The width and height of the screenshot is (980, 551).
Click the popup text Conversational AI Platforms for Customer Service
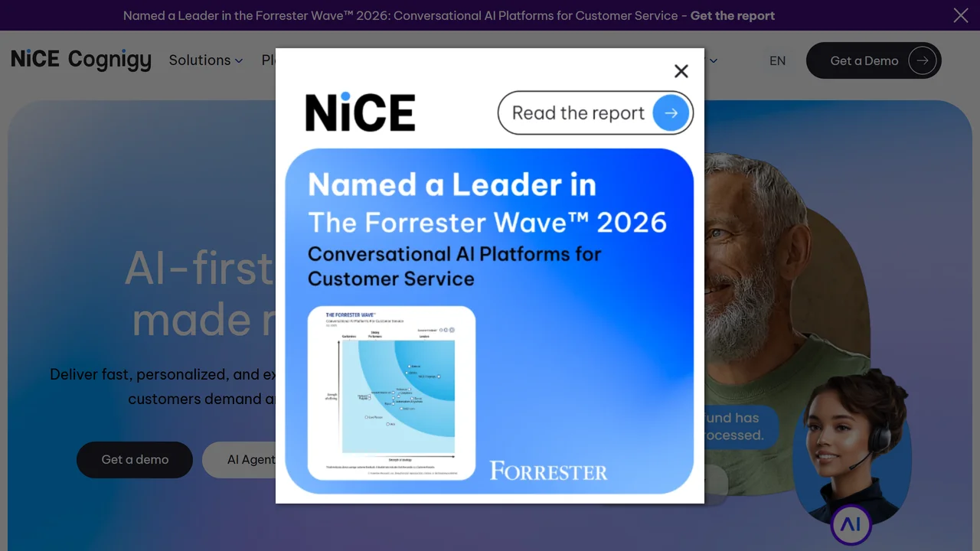click(x=454, y=266)
